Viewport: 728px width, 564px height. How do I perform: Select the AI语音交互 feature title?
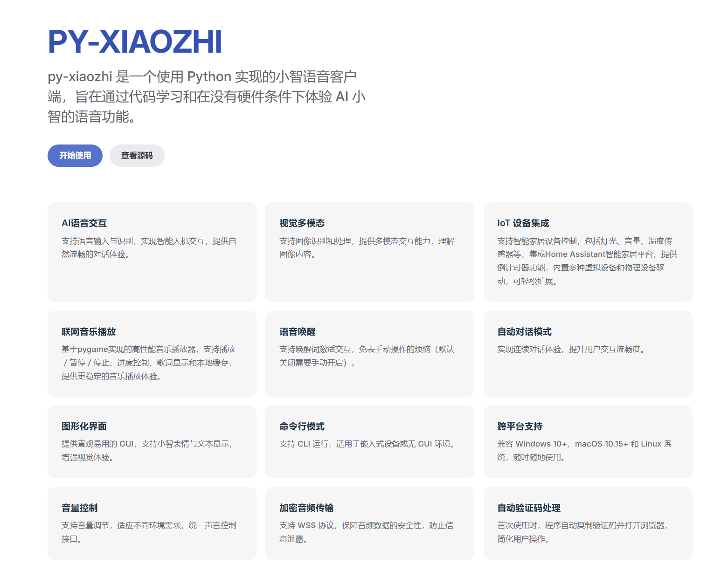coord(84,223)
